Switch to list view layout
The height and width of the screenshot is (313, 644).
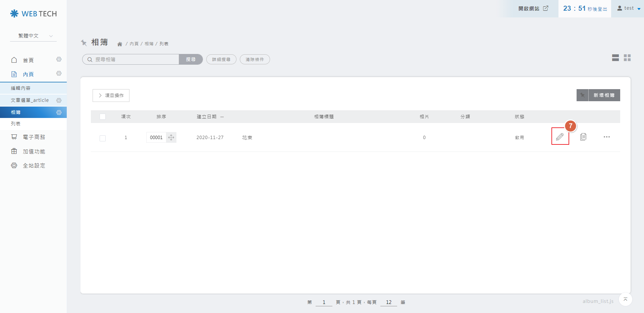615,58
